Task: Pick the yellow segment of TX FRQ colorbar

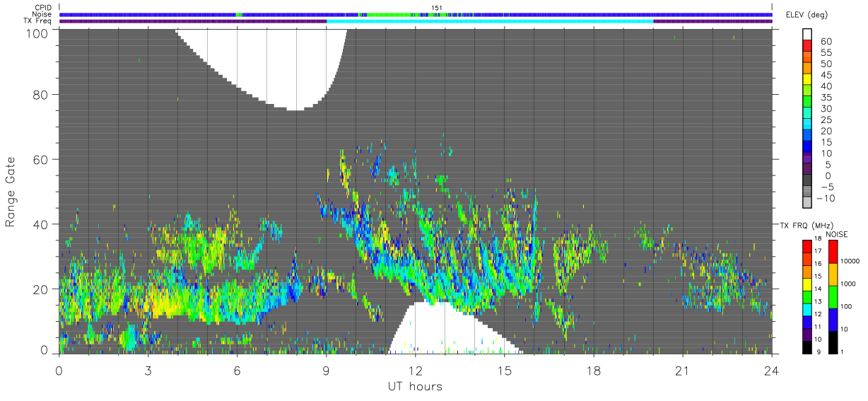Action: [x=807, y=284]
